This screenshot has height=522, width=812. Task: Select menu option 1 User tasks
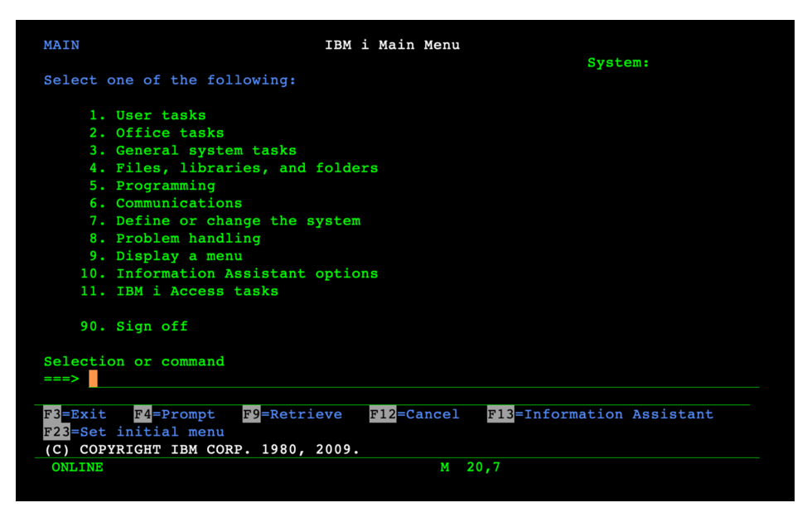(x=160, y=115)
